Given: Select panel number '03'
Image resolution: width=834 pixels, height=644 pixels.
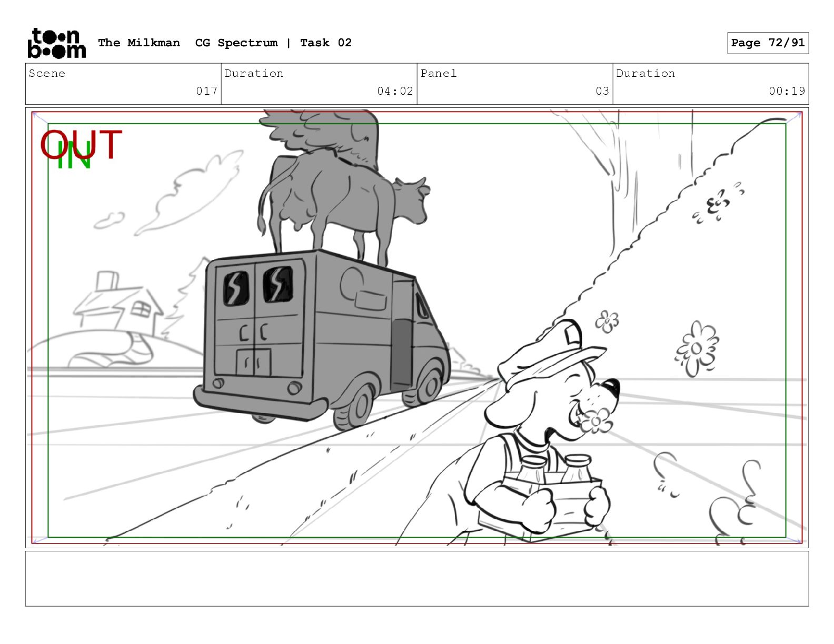Looking at the screenshot, I should pos(602,91).
